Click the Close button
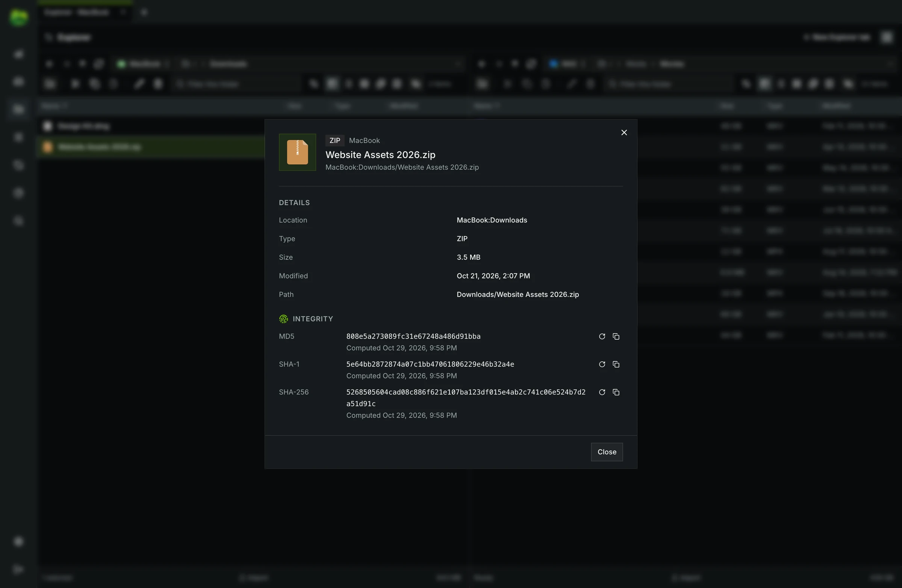 [607, 452]
